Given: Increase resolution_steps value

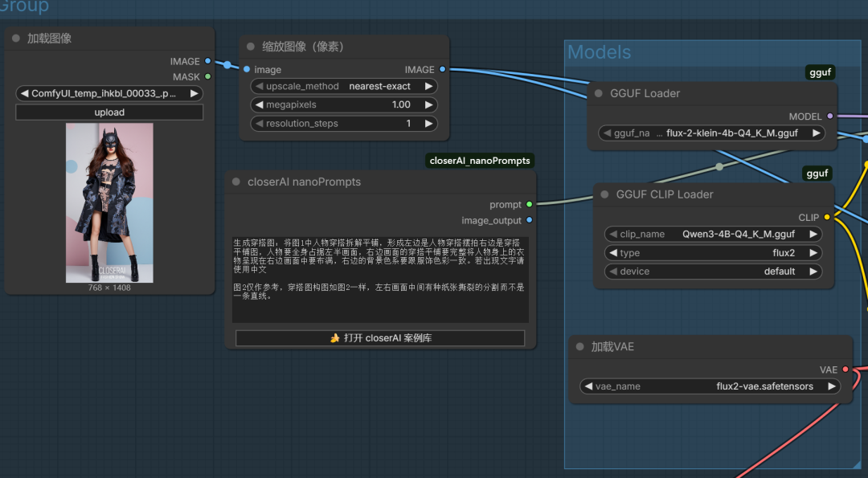Looking at the screenshot, I should (428, 124).
